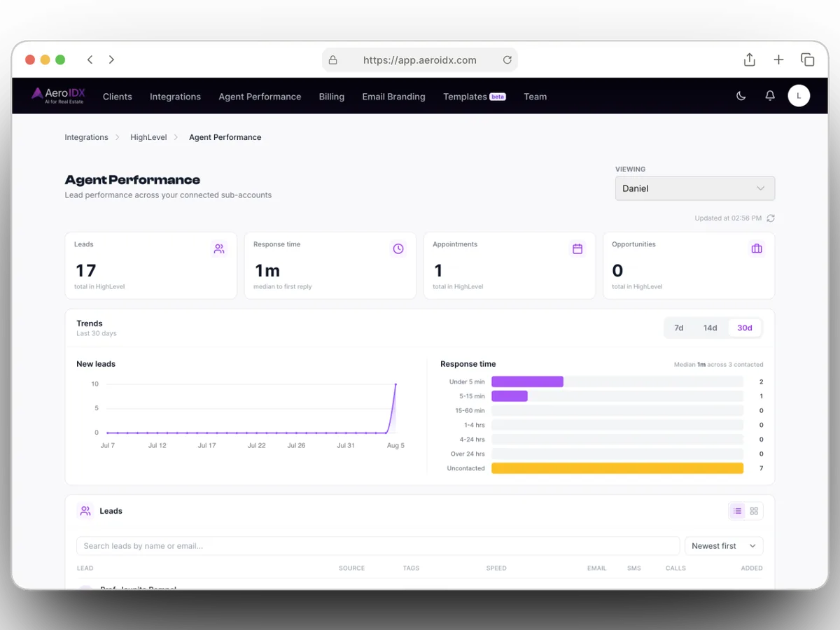Select the 7d trend range
The width and height of the screenshot is (840, 630).
(x=679, y=328)
